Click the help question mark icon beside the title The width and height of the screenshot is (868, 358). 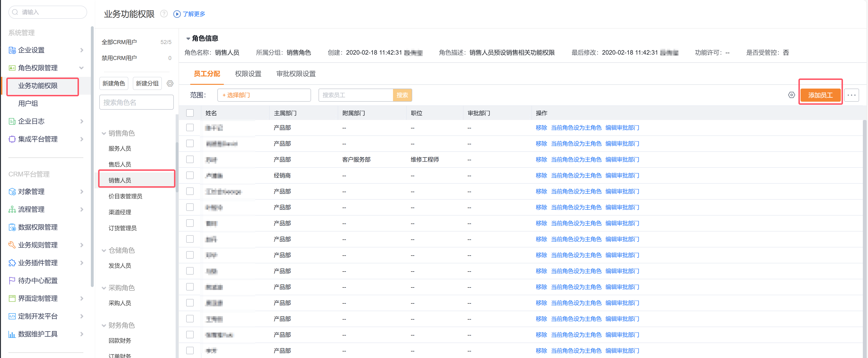(164, 14)
